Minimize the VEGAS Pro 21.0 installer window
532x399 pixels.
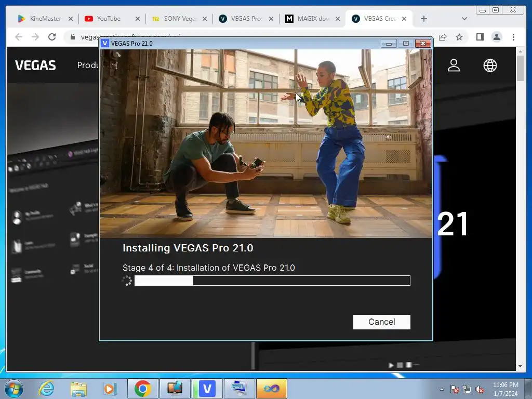389,44
